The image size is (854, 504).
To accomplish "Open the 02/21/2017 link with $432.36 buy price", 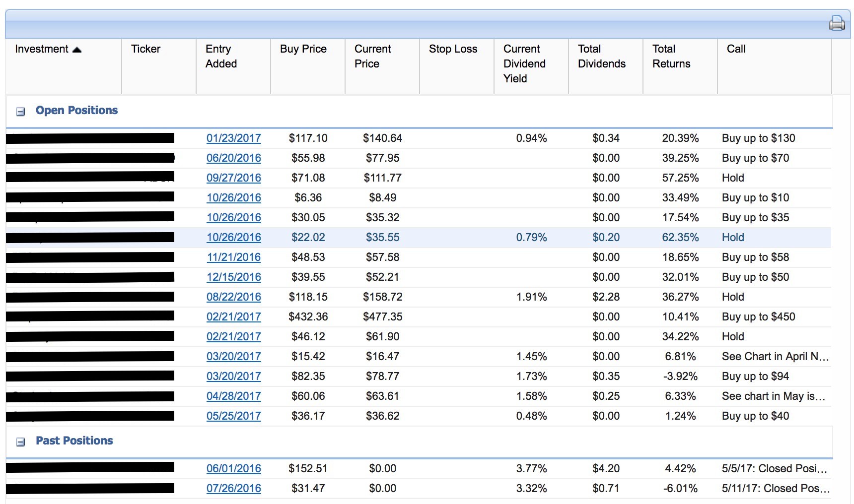I will [234, 317].
